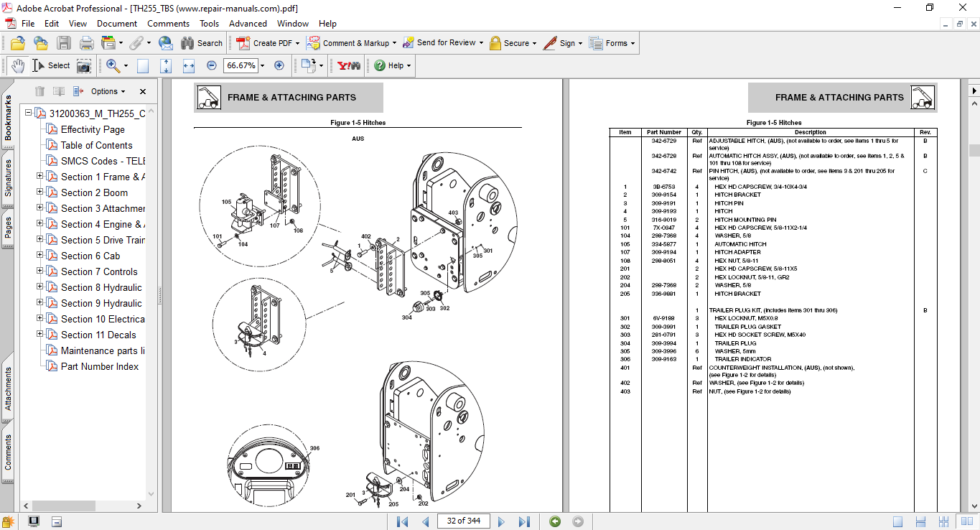
Task: Click the Yahoo search toolbar icon
Action: coord(349,65)
